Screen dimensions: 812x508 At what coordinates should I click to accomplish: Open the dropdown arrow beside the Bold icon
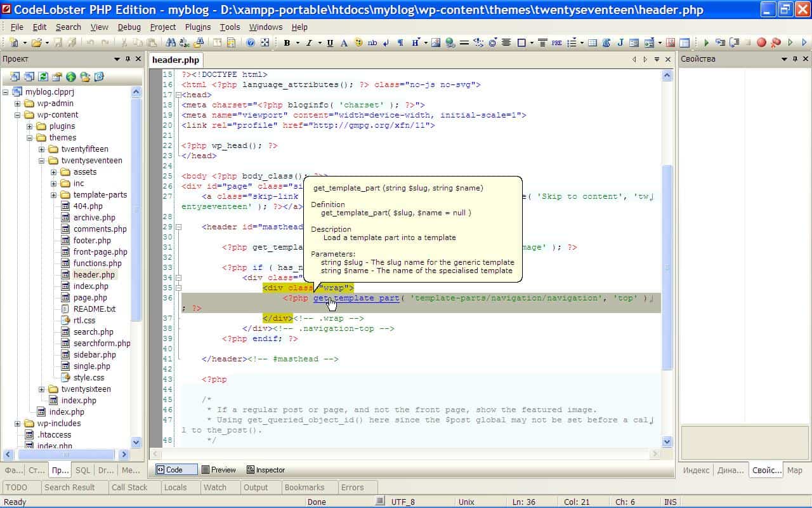coord(298,43)
